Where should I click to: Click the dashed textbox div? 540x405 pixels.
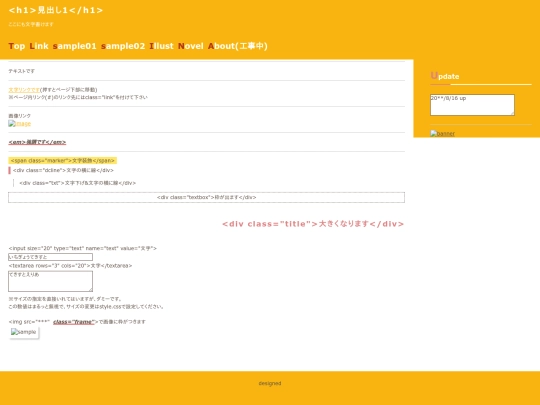coord(206,197)
